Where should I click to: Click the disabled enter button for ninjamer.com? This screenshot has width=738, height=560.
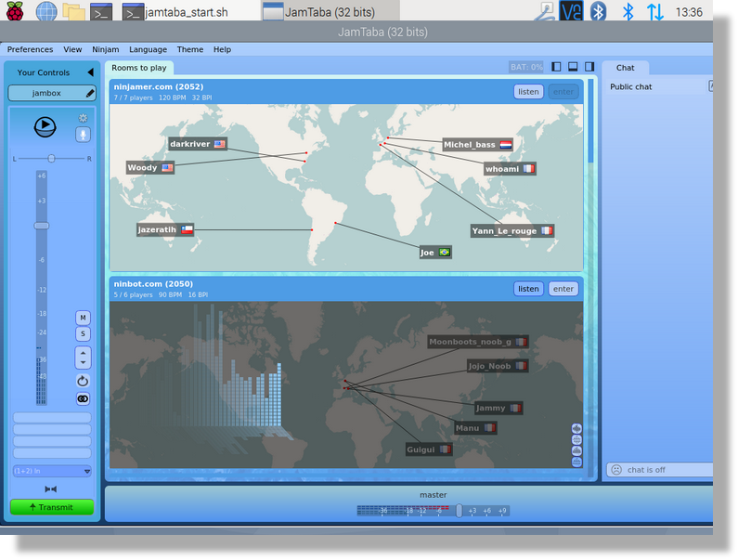563,92
